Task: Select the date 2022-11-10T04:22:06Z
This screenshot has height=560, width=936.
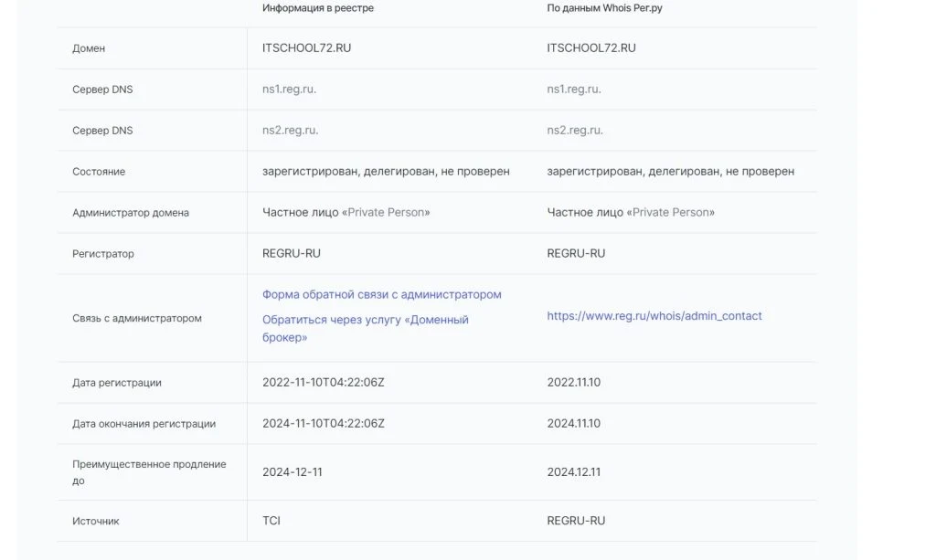Action: pyautogui.click(x=324, y=383)
